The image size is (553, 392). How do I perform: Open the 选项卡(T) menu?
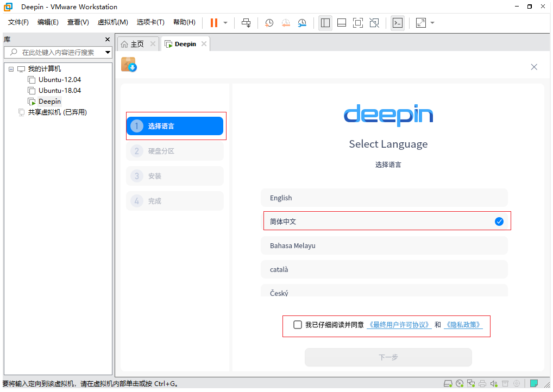(x=150, y=22)
